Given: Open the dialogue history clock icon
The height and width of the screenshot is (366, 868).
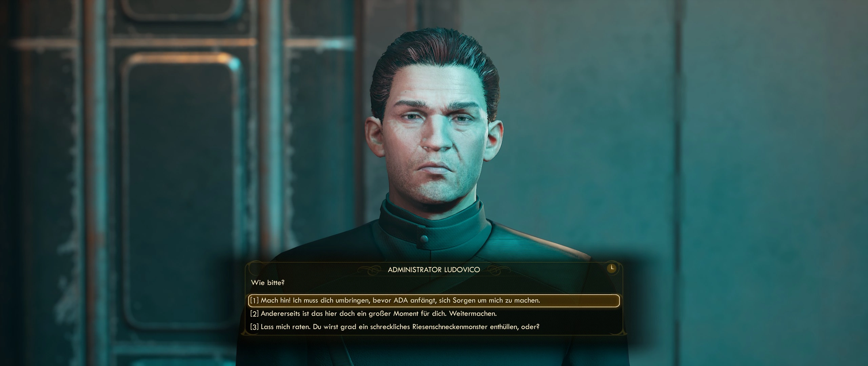Looking at the screenshot, I should [x=612, y=268].
